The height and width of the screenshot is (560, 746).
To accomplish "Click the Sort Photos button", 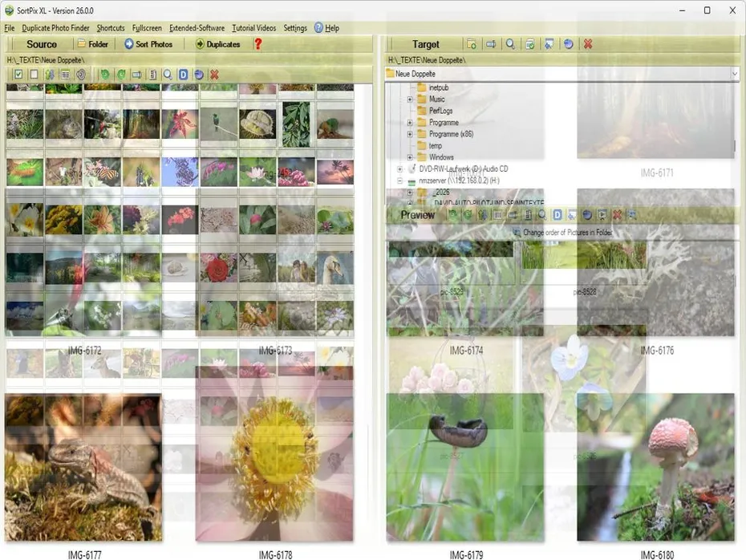I will [x=148, y=44].
